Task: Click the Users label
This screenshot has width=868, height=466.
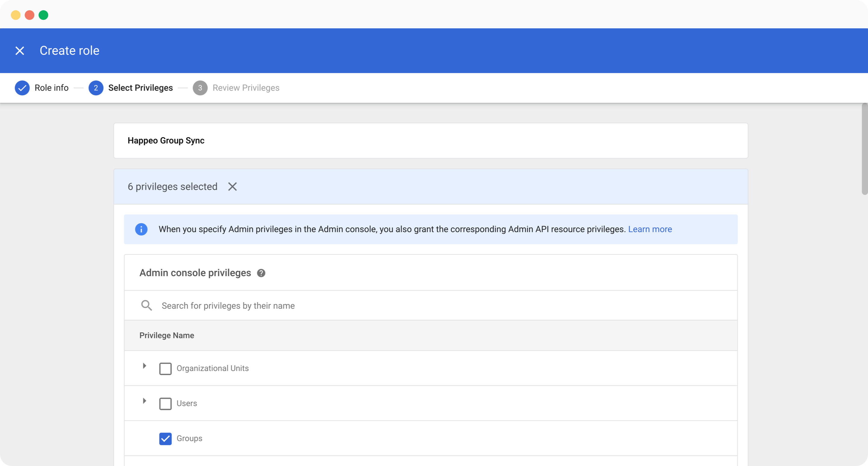Action: 187,403
